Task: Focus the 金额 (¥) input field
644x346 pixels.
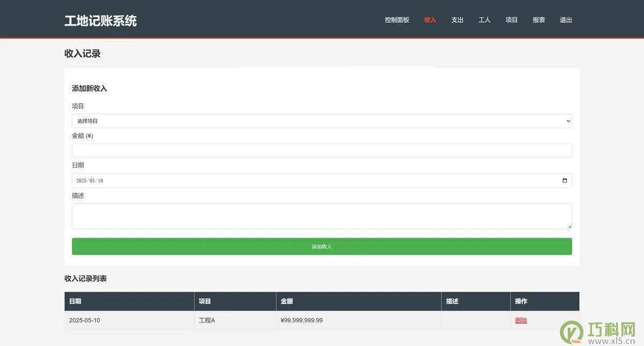Action: point(322,151)
